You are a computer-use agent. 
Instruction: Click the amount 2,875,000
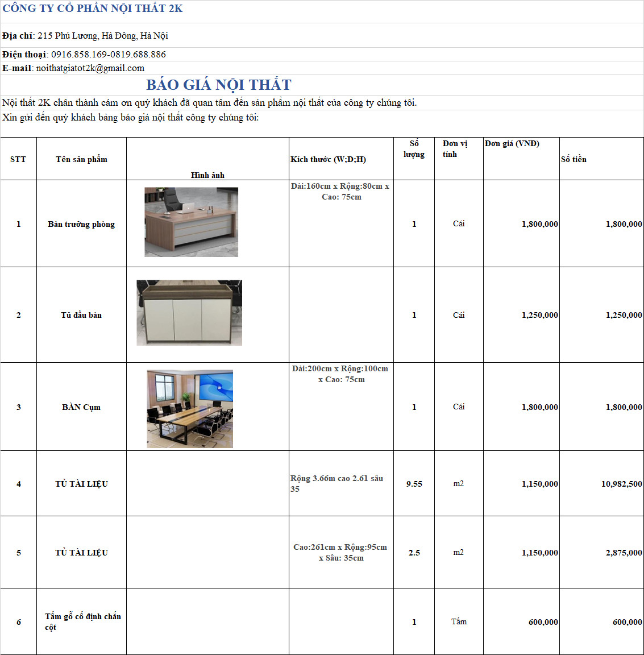624,553
